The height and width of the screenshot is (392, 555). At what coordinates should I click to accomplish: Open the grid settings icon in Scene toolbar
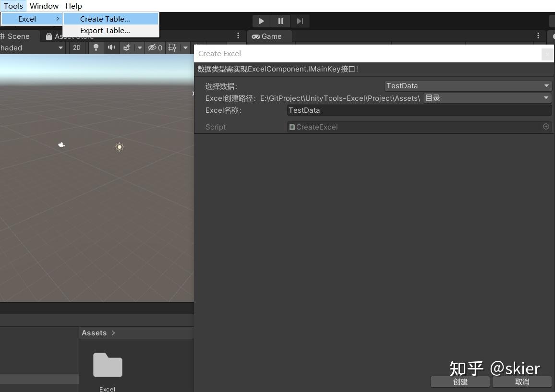(171, 48)
